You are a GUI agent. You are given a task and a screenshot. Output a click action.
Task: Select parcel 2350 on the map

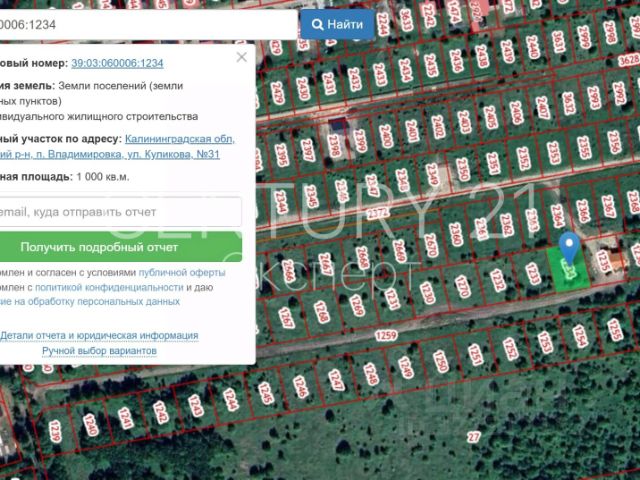[462, 170]
